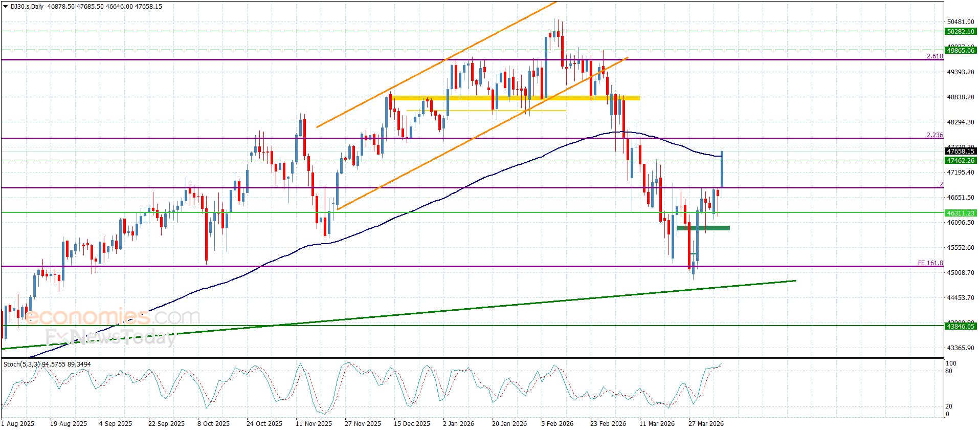This screenshot has width=980, height=430.
Task: Select the 50282.10 green price label
Action: 960,32
